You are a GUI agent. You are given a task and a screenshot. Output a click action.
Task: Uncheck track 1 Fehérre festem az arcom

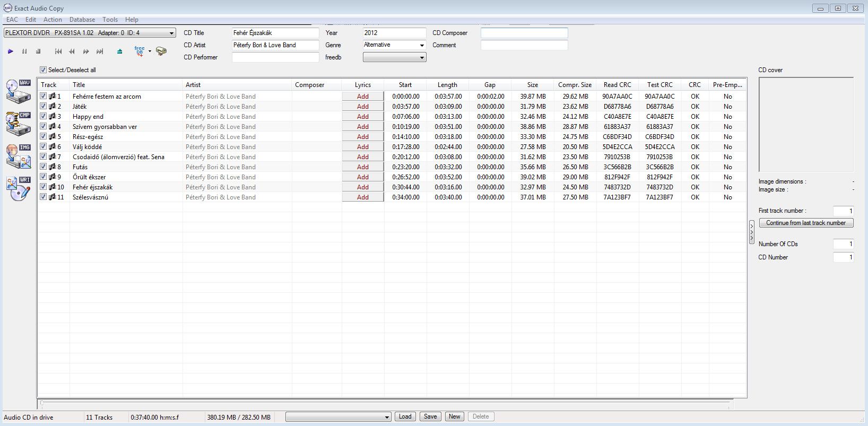tap(44, 96)
